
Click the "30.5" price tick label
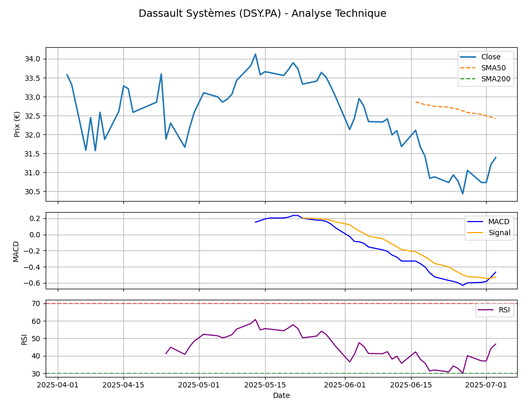(32, 192)
